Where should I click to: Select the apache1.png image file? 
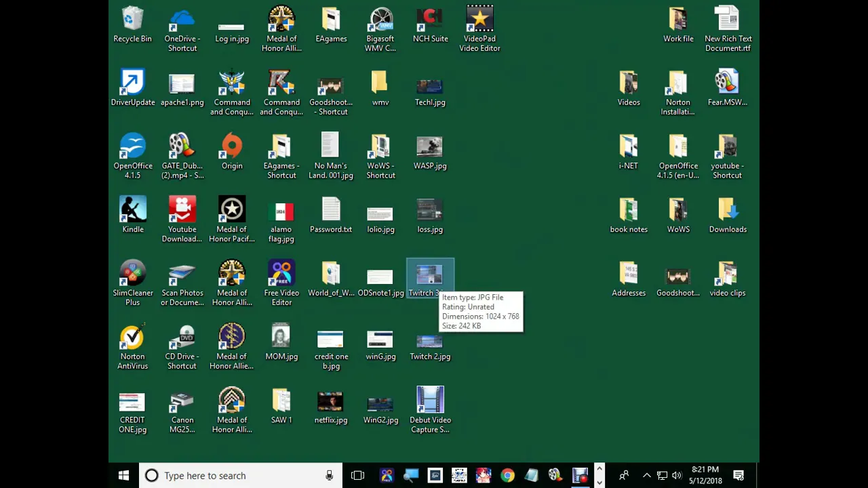coord(182,89)
